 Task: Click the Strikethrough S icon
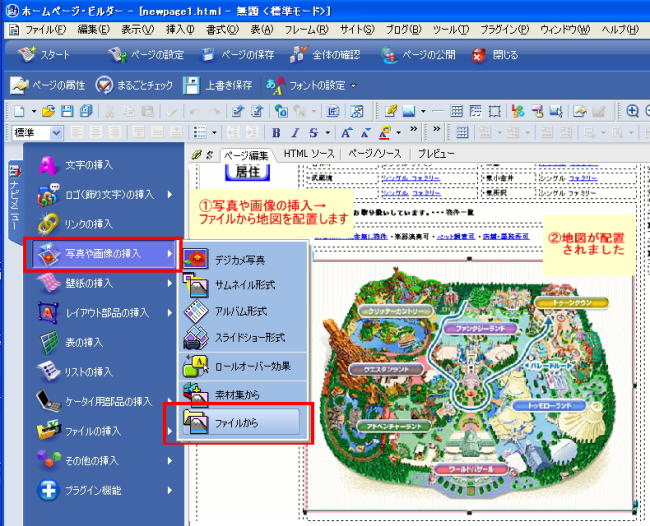[x=313, y=133]
